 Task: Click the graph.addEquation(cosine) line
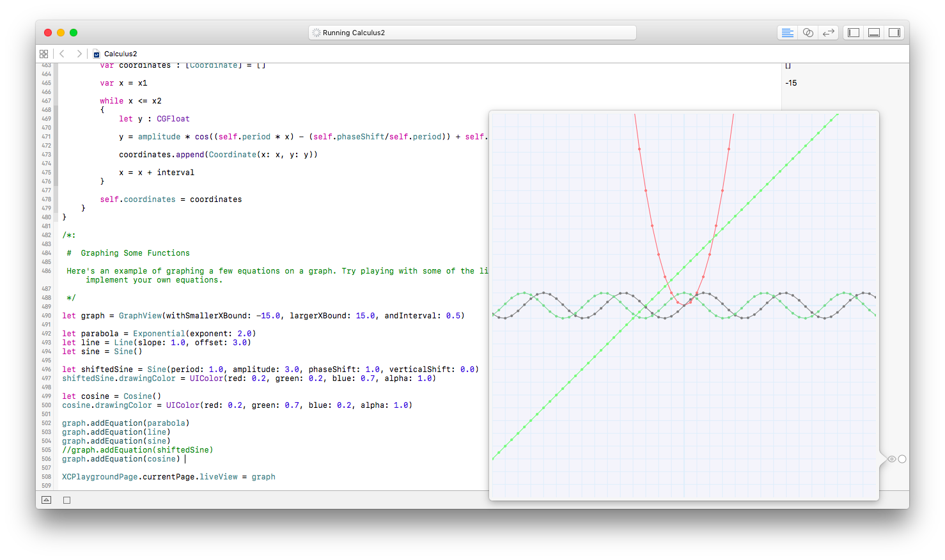pyautogui.click(x=121, y=459)
